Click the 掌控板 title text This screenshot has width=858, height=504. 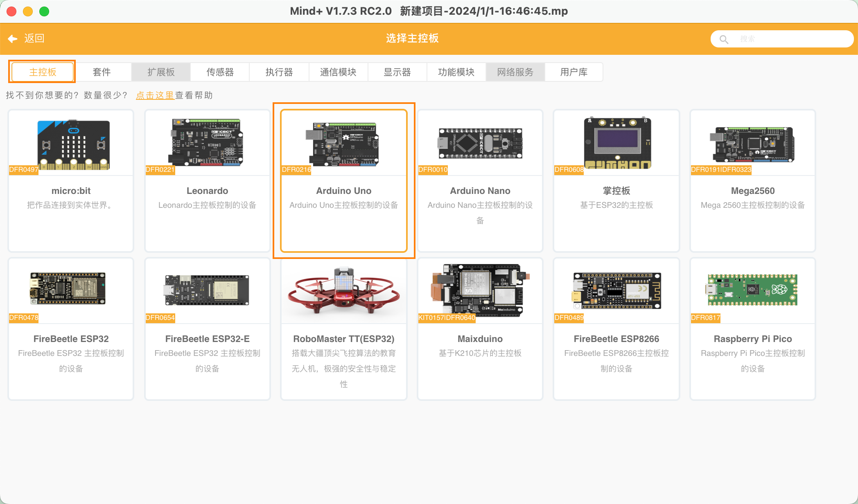pyautogui.click(x=616, y=191)
